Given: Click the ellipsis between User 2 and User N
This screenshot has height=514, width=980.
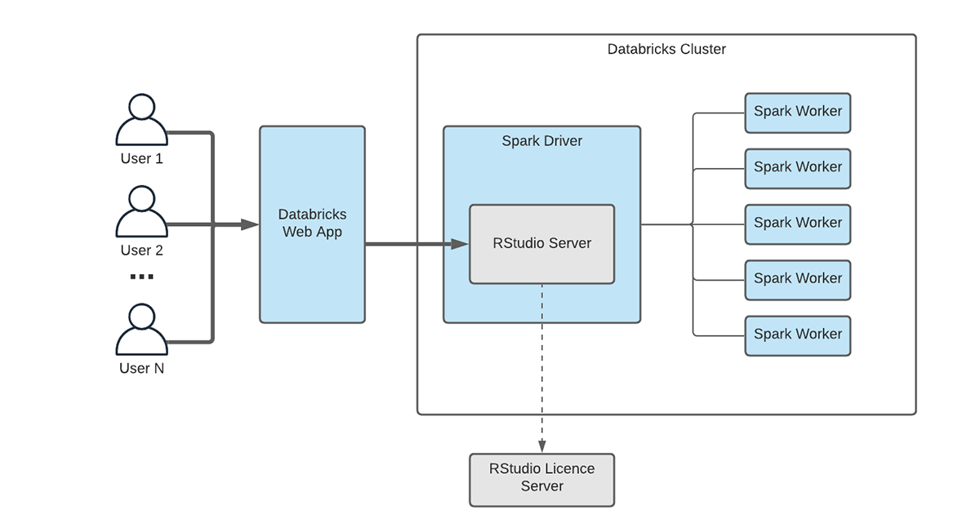Looking at the screenshot, I should coord(142,277).
